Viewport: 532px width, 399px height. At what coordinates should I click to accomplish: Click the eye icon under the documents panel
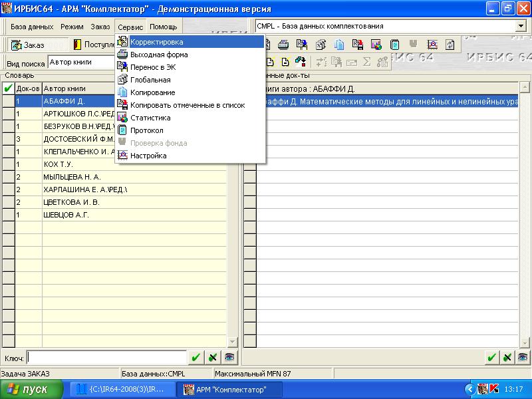(x=523, y=357)
